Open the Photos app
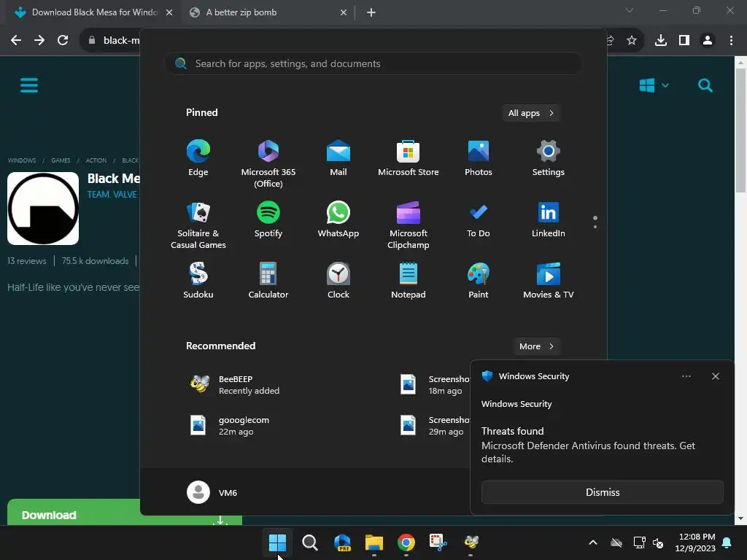Image resolution: width=747 pixels, height=560 pixels. click(x=479, y=158)
